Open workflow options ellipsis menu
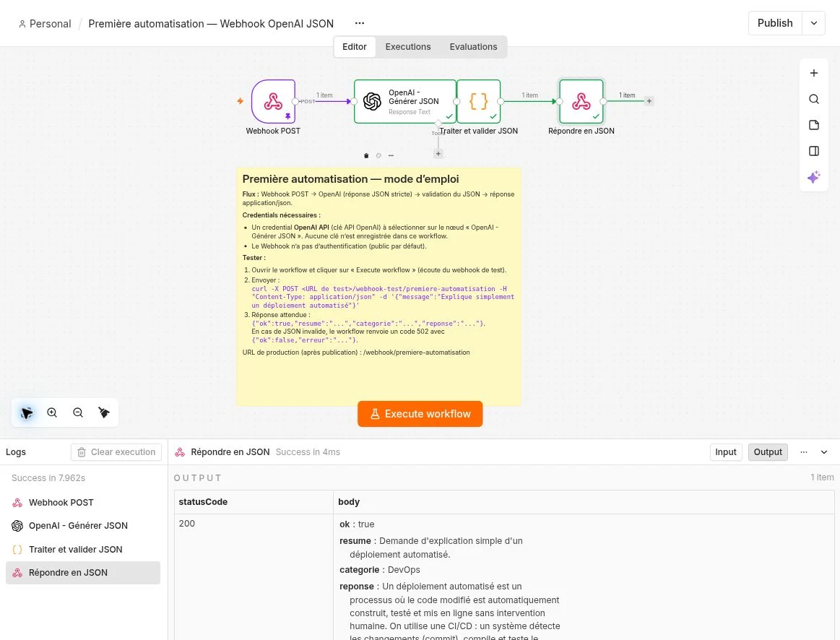Viewport: 840px width, 640px height. point(360,23)
